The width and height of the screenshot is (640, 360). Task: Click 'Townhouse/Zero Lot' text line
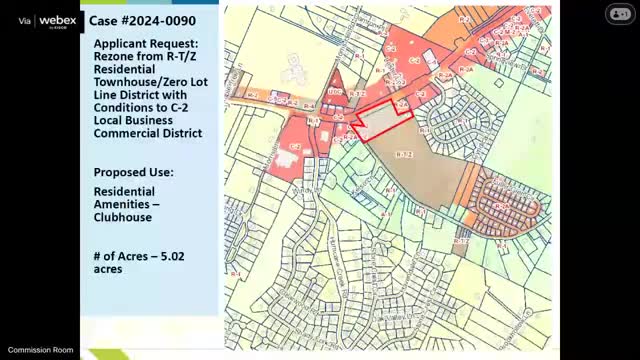coord(151,82)
